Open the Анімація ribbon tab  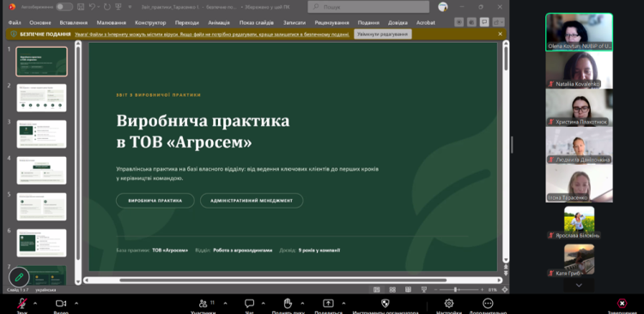219,22
